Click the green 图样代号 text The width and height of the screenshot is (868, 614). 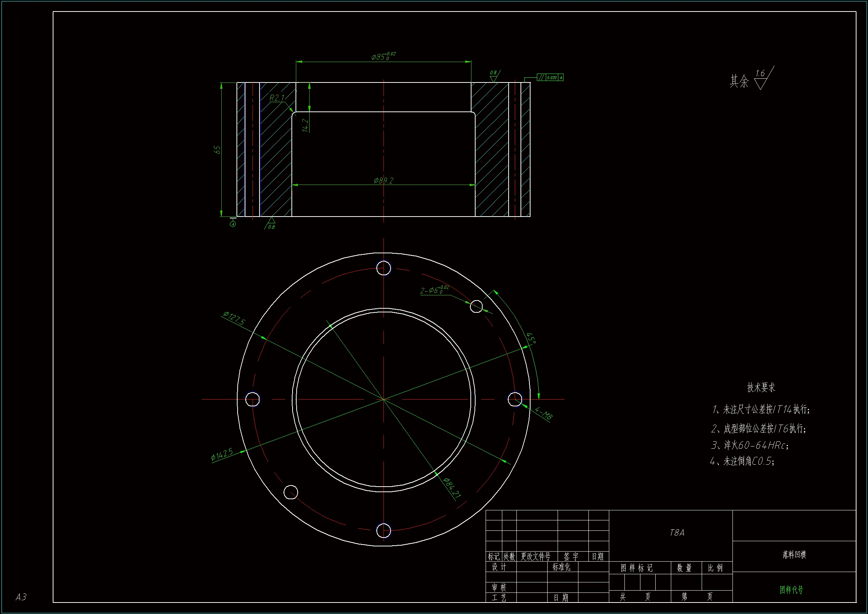(791, 590)
